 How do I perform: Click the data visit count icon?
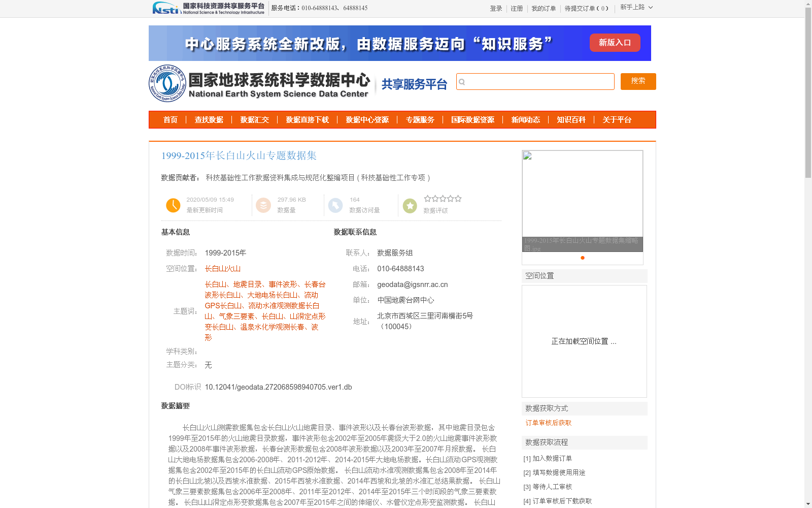point(335,205)
